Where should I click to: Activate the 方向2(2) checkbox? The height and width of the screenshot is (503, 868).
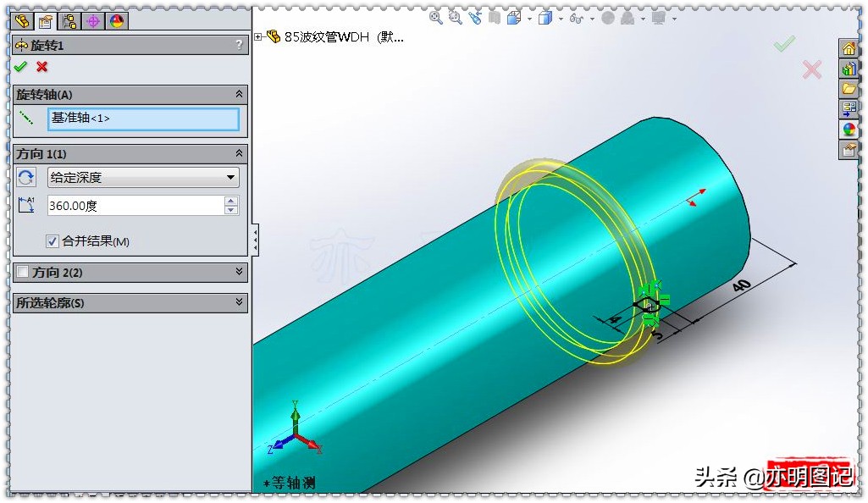pyautogui.click(x=23, y=272)
